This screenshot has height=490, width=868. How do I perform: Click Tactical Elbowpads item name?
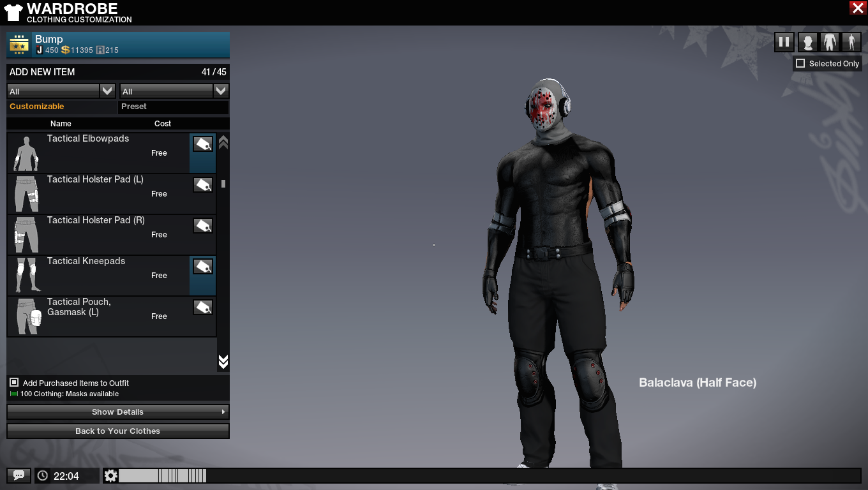(88, 138)
